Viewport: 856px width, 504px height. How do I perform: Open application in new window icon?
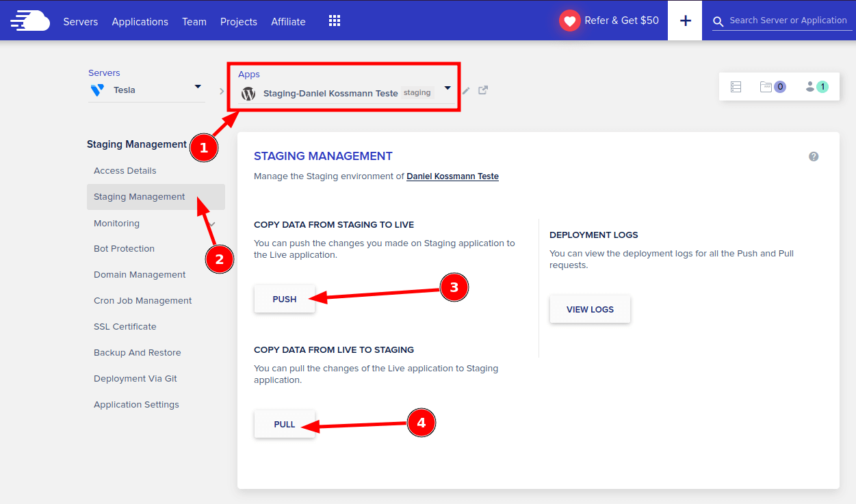[483, 90]
